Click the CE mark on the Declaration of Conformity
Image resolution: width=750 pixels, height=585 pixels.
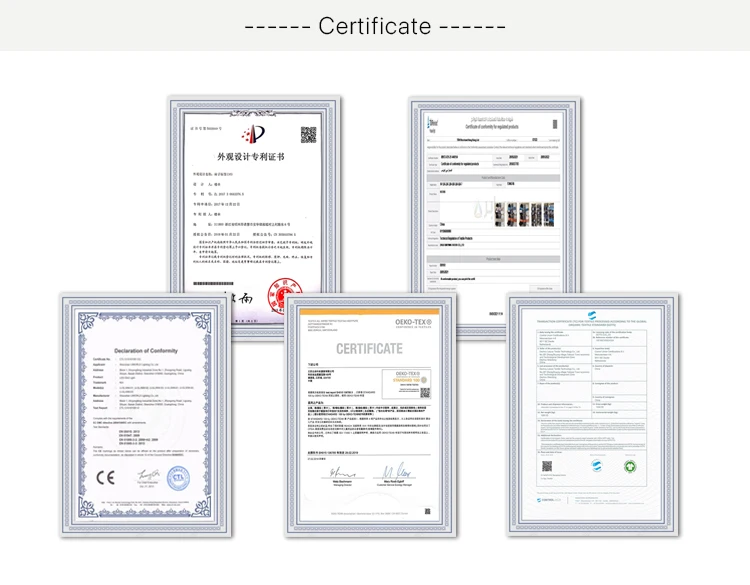[106, 477]
